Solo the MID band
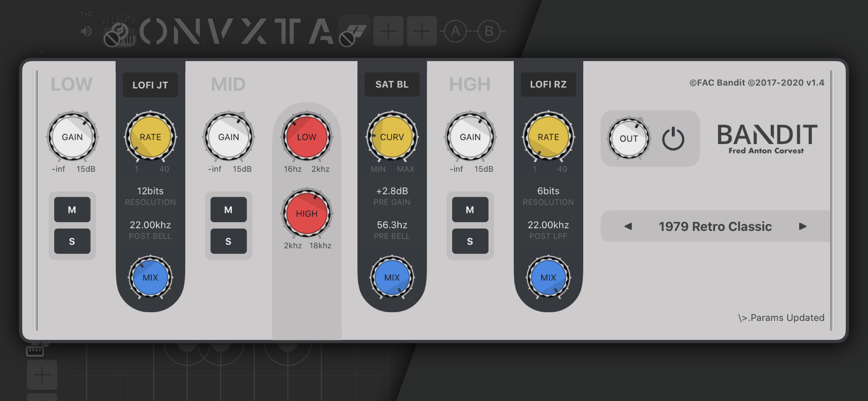This screenshot has height=401, width=868. 228,241
